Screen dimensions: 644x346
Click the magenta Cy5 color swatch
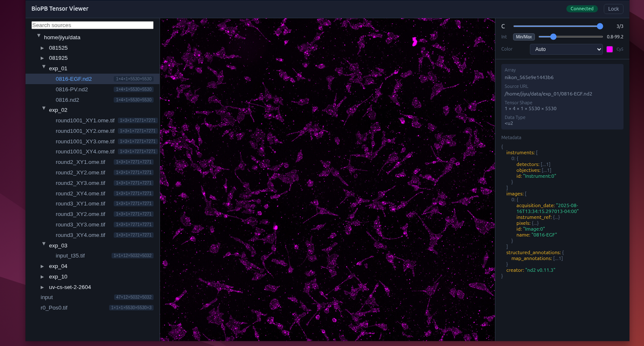coord(610,49)
